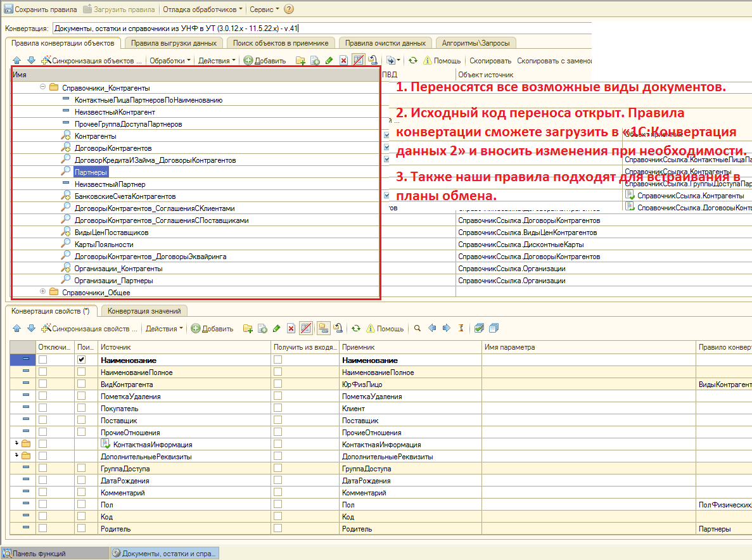This screenshot has width=752, height=560.
Task: Tick Поиск checkbox for Поставщик row
Action: (82, 420)
